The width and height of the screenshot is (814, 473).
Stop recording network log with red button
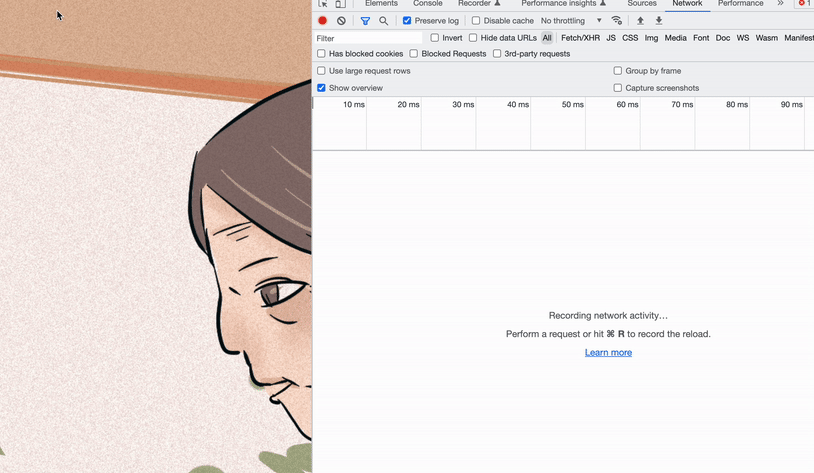coord(322,21)
